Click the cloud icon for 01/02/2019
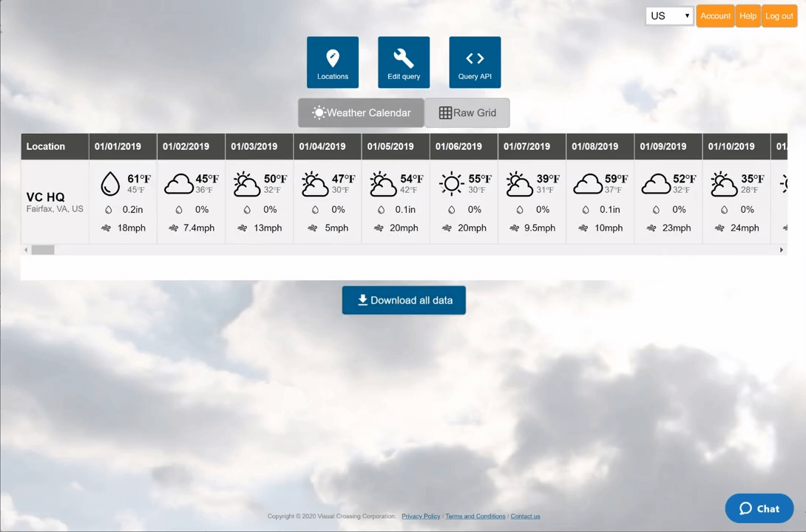 click(178, 183)
